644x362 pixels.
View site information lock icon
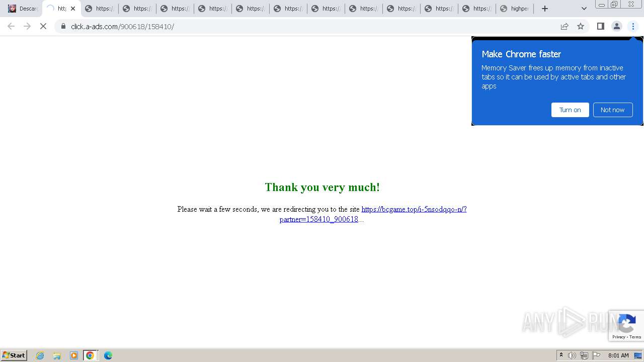click(63, 26)
